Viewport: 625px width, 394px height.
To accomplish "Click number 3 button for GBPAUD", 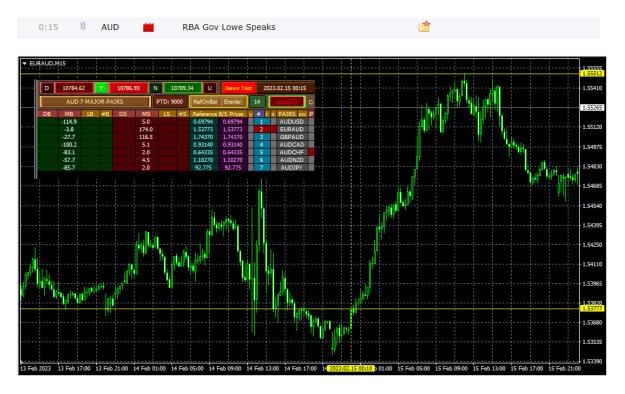I will tap(261, 137).
